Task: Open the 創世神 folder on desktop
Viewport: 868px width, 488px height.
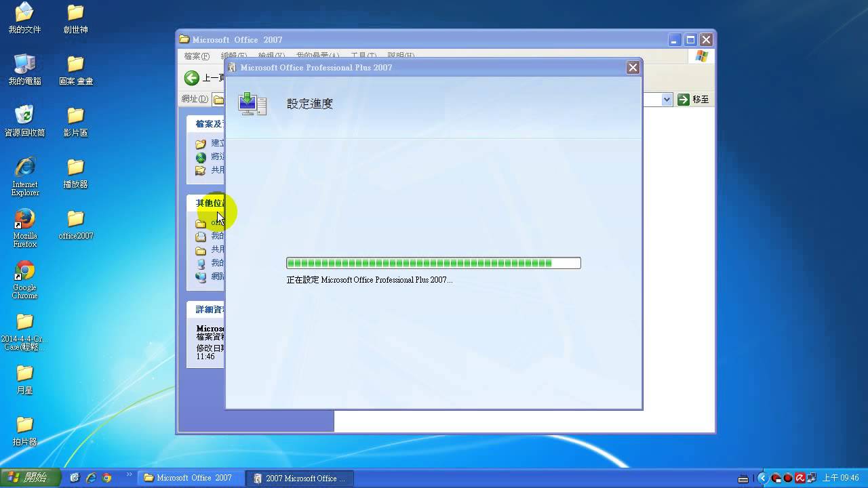Action: coord(76,18)
